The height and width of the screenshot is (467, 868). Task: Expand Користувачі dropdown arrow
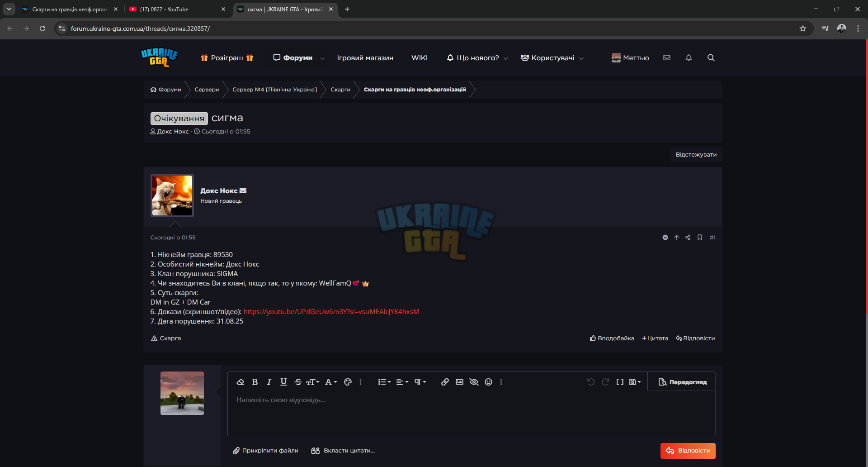(x=581, y=58)
